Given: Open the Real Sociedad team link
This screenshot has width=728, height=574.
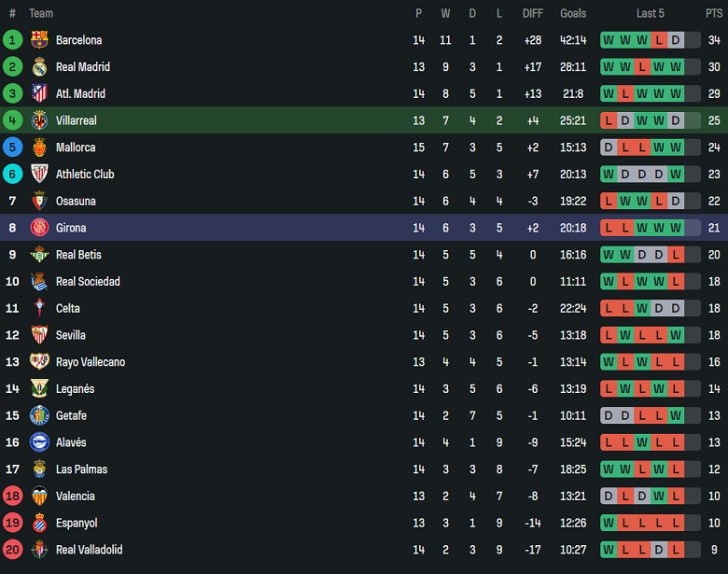Looking at the screenshot, I should [88, 282].
